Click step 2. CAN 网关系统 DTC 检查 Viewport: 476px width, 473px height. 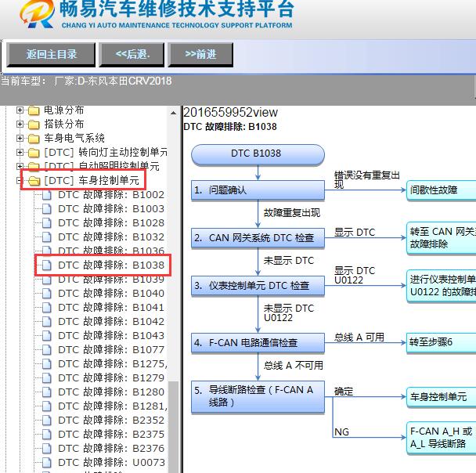[x=258, y=238]
